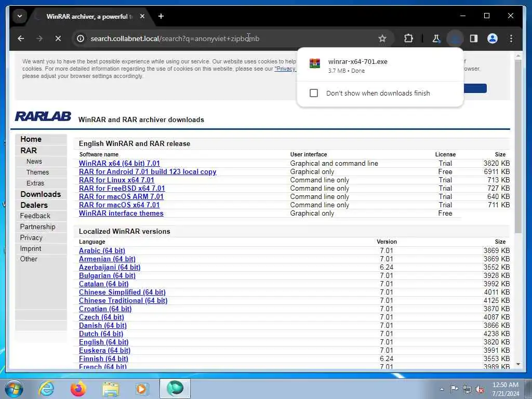Image resolution: width=532 pixels, height=399 pixels.
Task: Launch Firefox from taskbar
Action: tap(78, 389)
